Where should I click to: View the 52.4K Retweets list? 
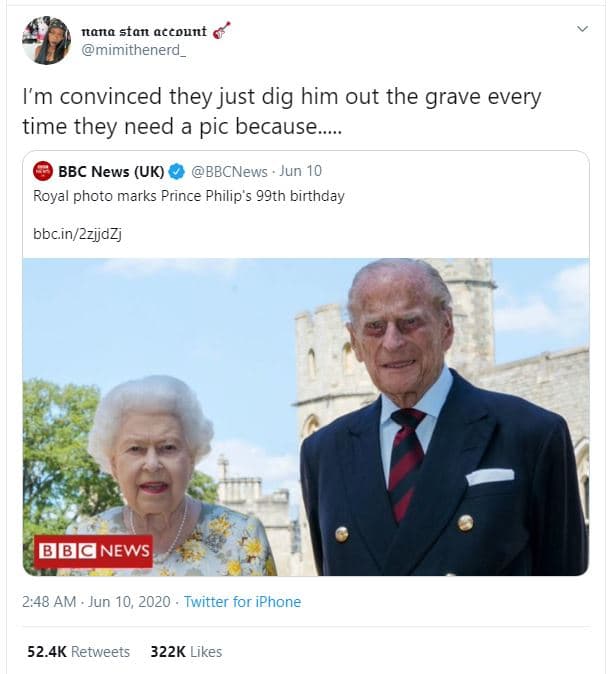click(77, 652)
